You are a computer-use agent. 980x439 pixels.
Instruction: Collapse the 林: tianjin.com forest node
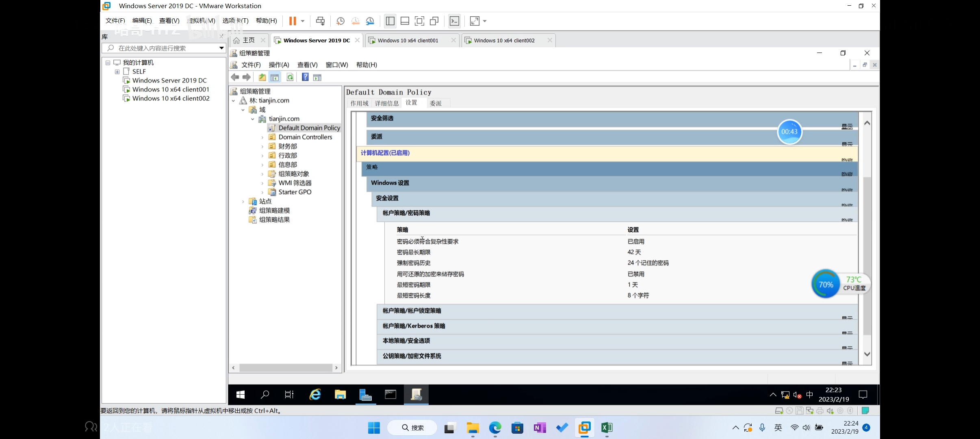[234, 101]
